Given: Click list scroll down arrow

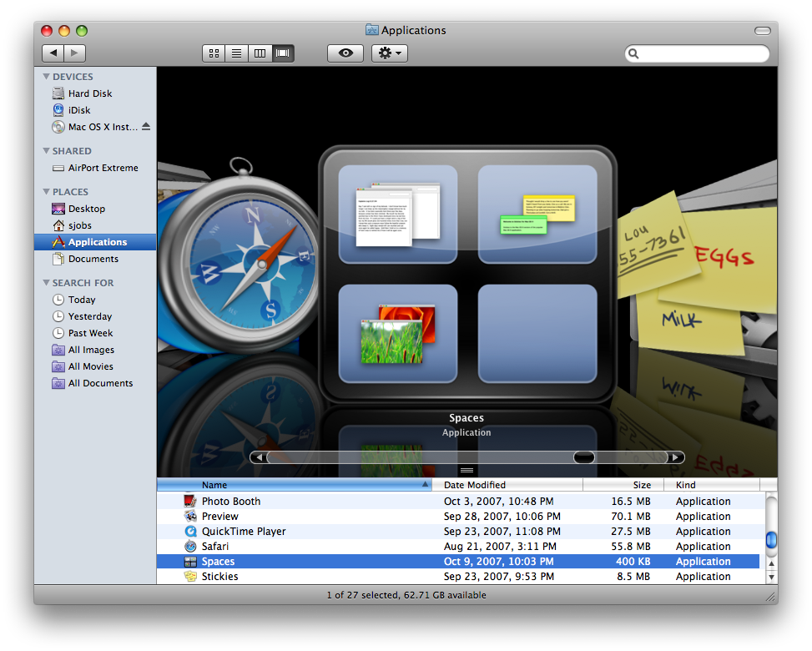Looking at the screenshot, I should (x=771, y=577).
